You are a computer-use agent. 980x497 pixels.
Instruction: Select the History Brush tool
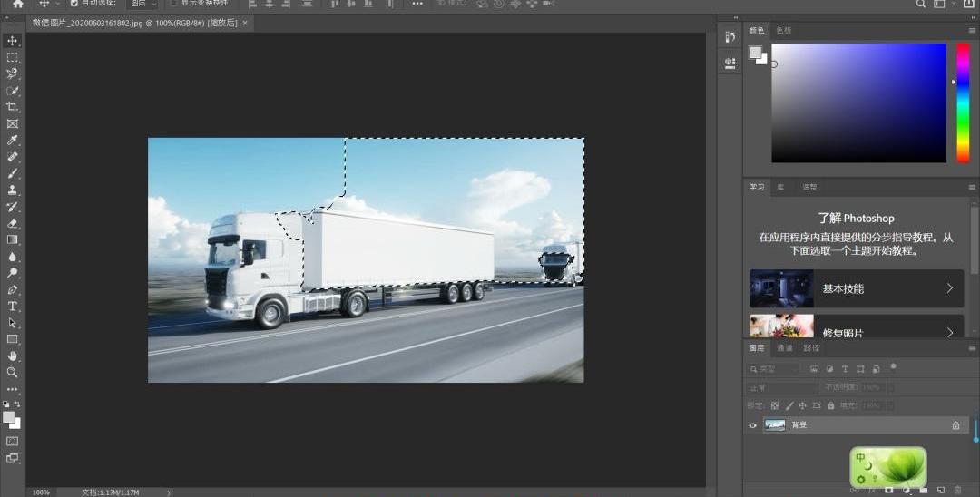[x=12, y=207]
